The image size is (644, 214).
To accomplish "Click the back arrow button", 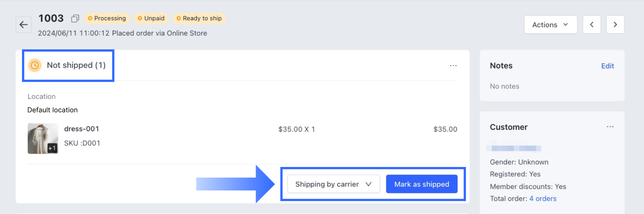I will (x=23, y=25).
